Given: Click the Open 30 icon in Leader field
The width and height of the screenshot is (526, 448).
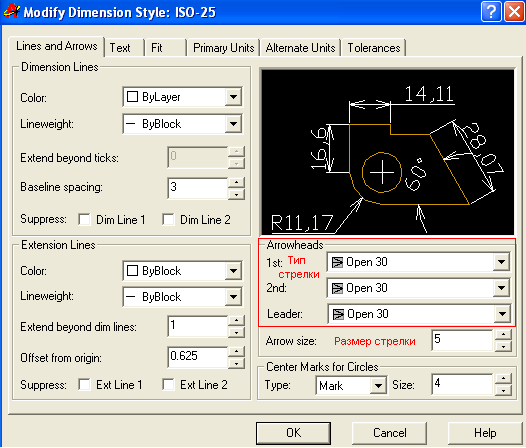Looking at the screenshot, I should point(338,314).
